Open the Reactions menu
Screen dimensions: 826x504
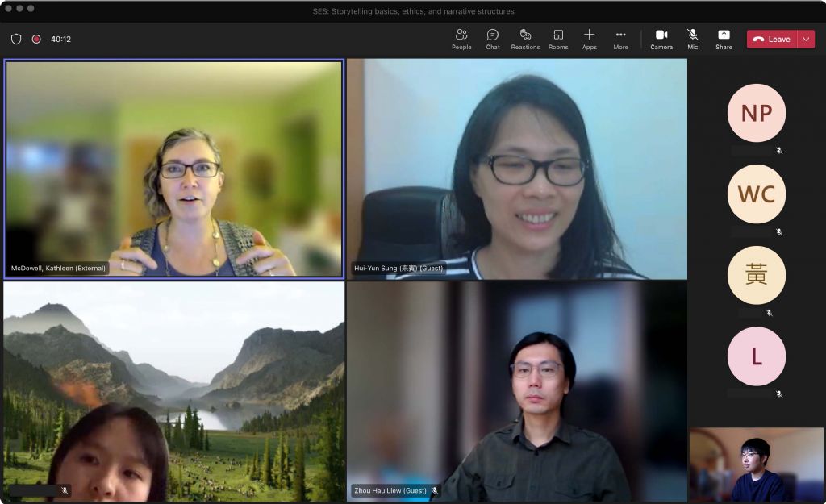(525, 40)
